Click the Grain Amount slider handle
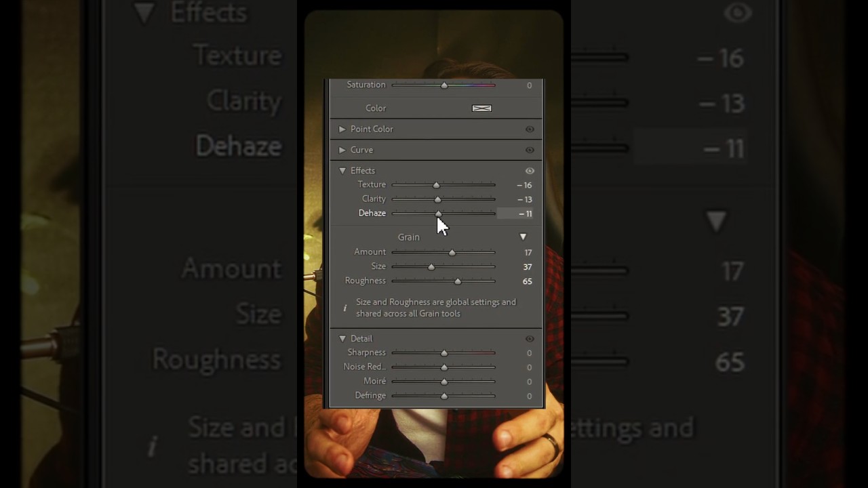Image resolution: width=868 pixels, height=488 pixels. coord(452,253)
